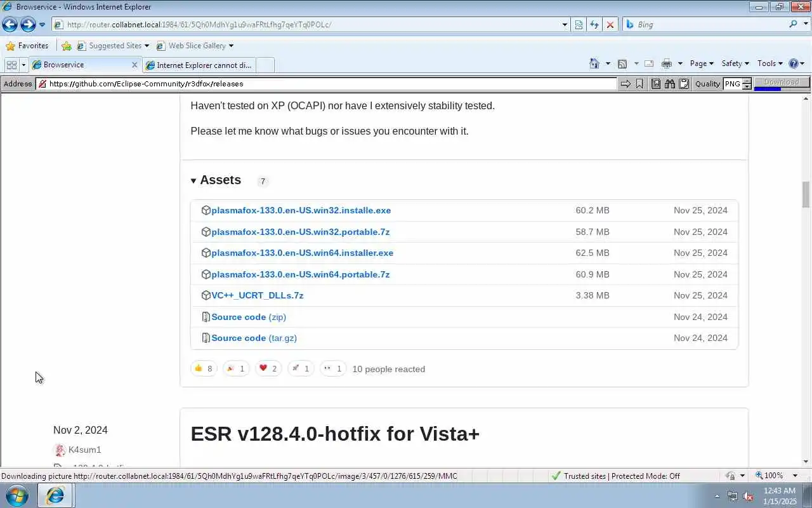Click the Browservice address field with github URL

[326, 84]
